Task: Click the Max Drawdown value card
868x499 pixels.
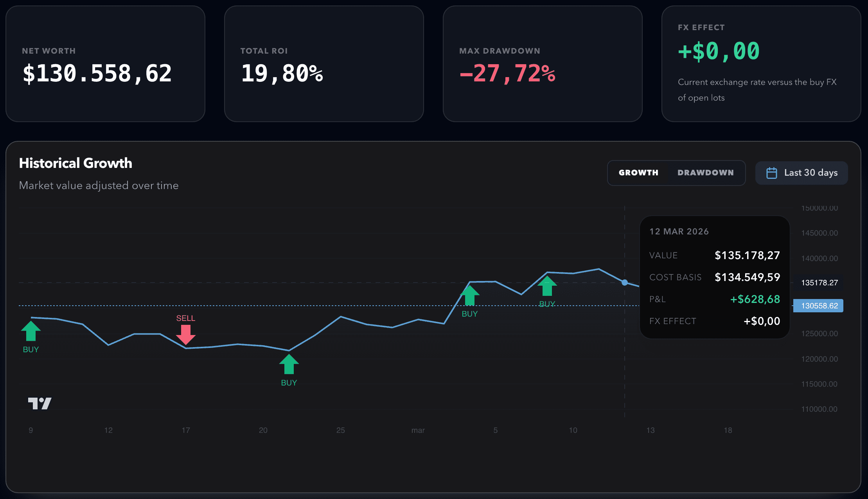Action: 542,64
